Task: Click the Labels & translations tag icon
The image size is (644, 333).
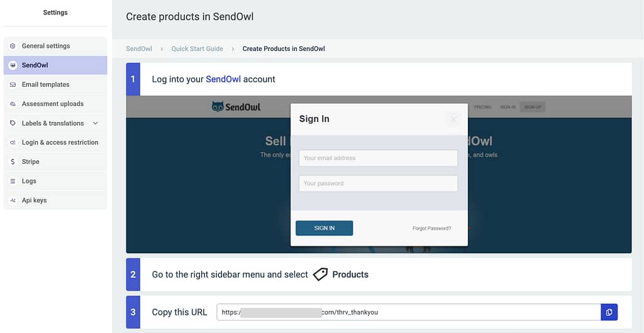Action: pos(13,123)
